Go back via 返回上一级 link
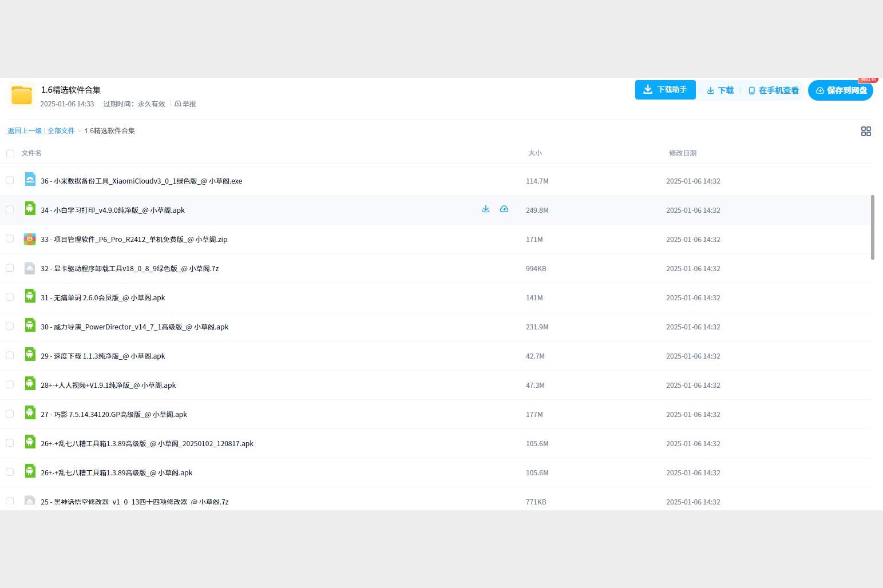Screen dimensions: 883x588 click(25, 131)
